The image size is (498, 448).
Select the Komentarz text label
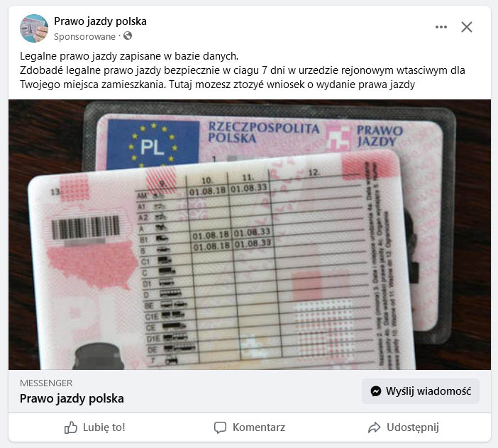[259, 427]
